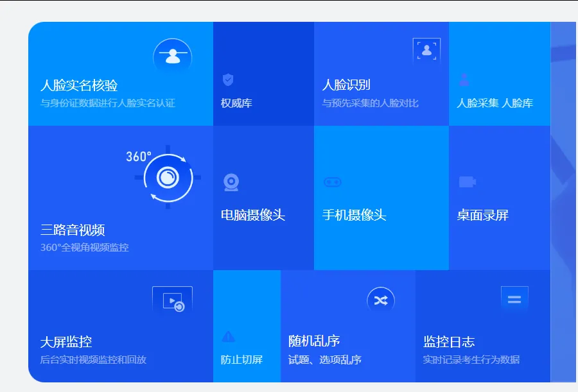Click the warning triangle icon above 防止切屏
The image size is (578, 392).
[228, 336]
